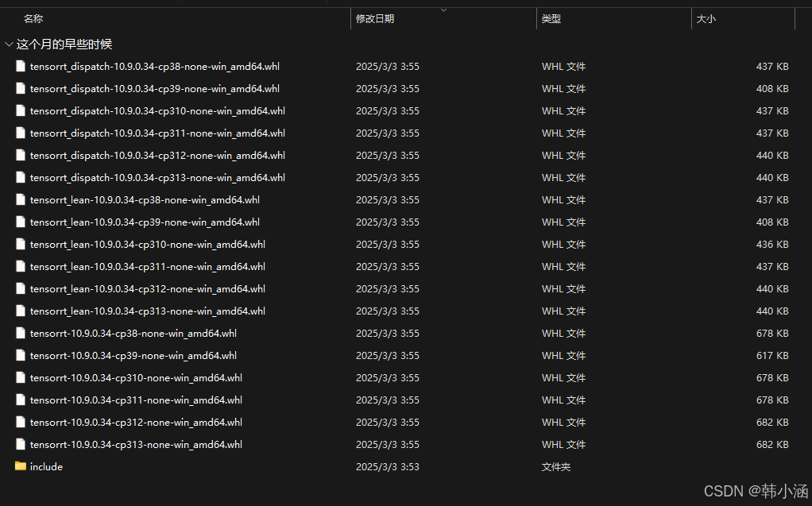812x506 pixels.
Task: Select tensorrt_dispatch-10.9.0.34-cp311-none-win_amd64.whl file name
Action: tap(157, 133)
